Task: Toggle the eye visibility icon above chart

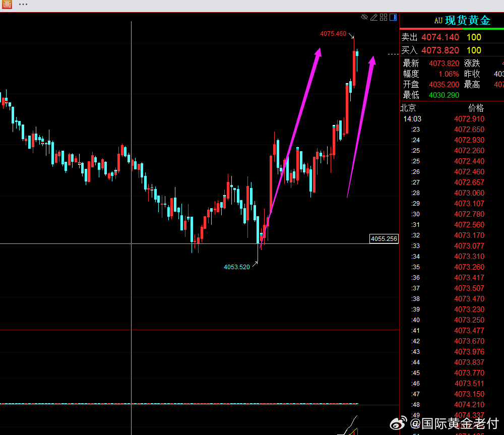Action: (x=364, y=17)
